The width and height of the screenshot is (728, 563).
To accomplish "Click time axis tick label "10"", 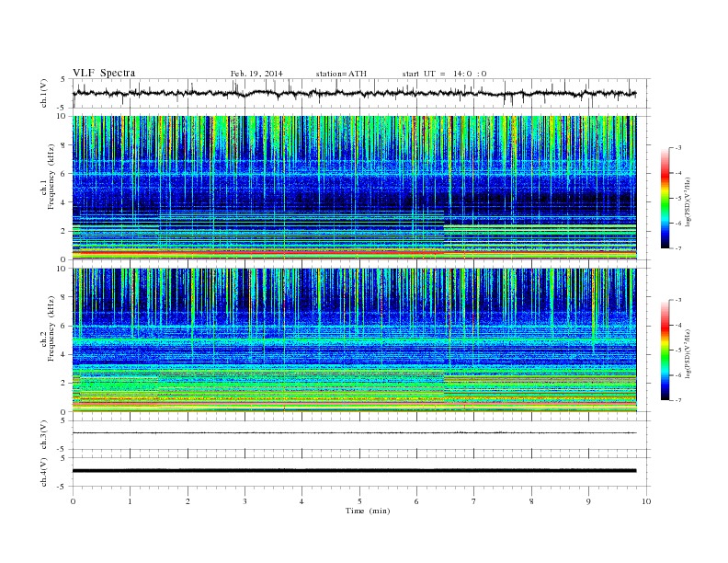I will 646,501.
